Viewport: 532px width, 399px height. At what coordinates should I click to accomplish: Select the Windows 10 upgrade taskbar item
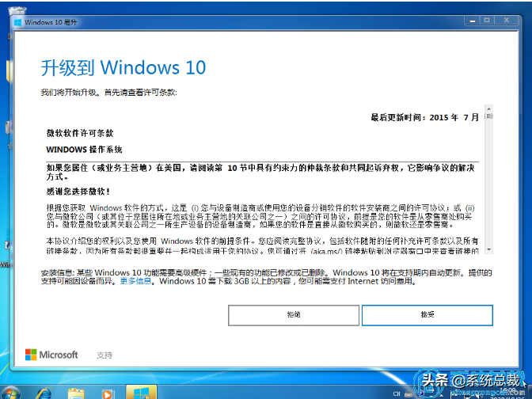coord(141,393)
